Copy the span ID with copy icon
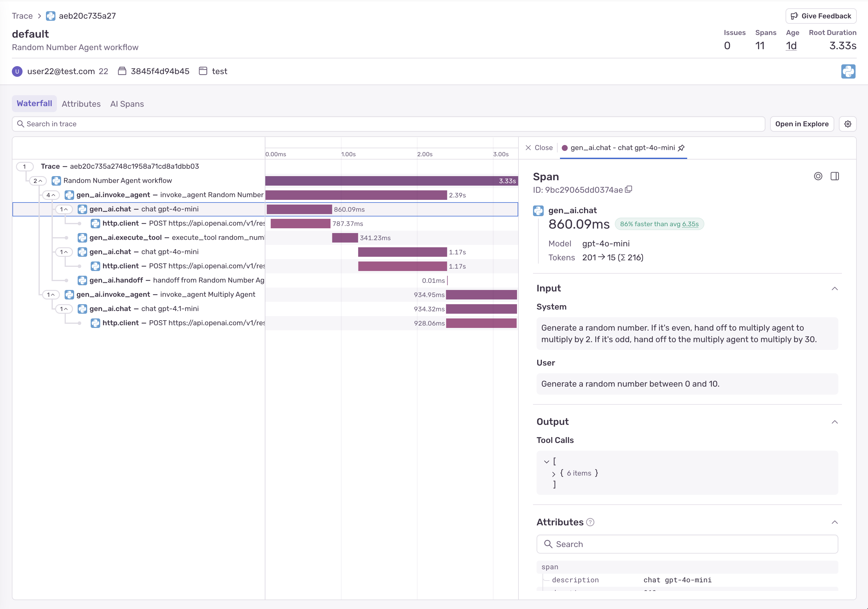Screen dimensions: 868x609 pos(629,190)
